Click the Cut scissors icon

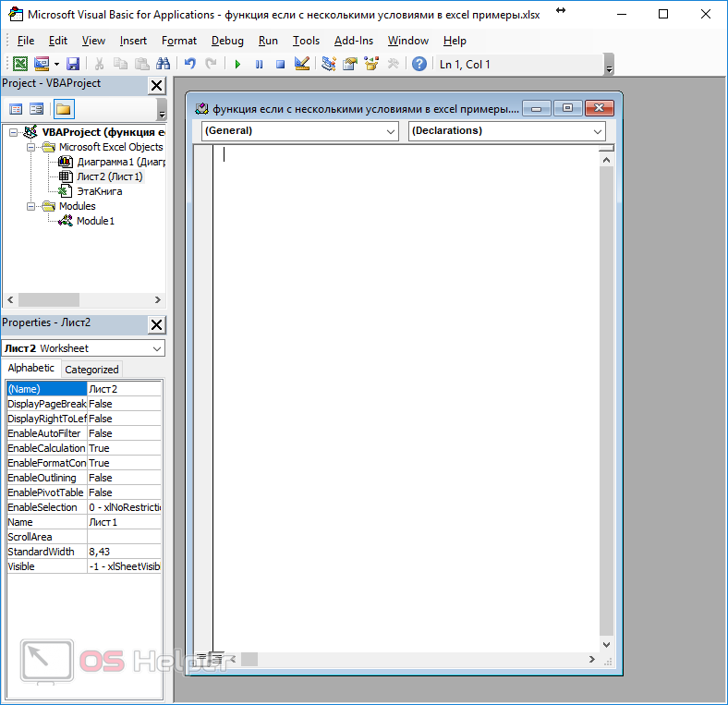(99, 64)
